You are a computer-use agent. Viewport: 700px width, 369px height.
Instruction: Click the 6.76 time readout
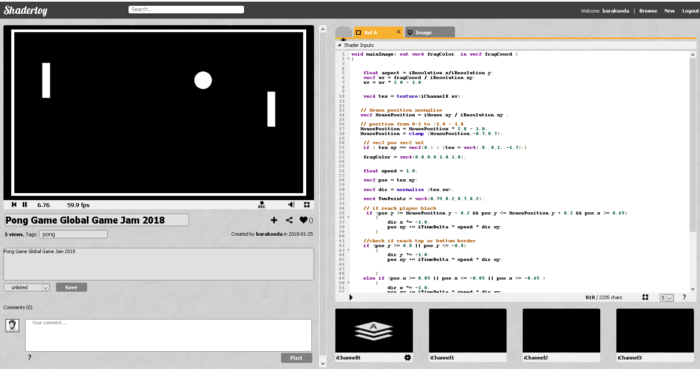click(43, 205)
